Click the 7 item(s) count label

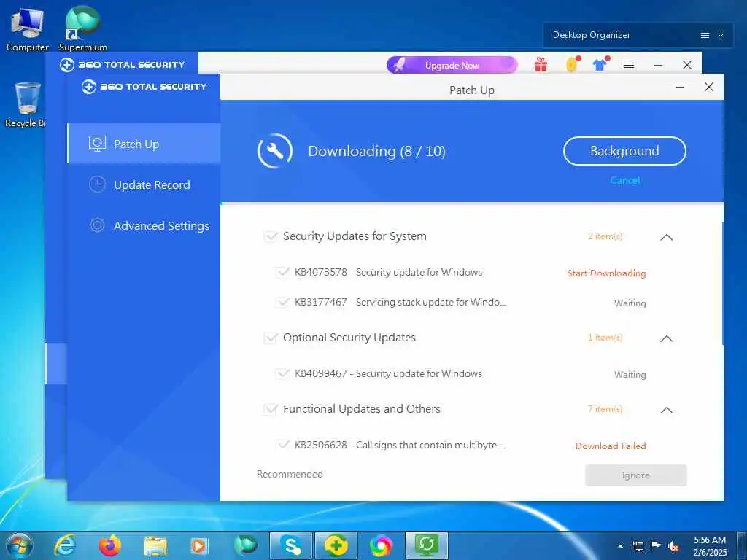coord(605,409)
